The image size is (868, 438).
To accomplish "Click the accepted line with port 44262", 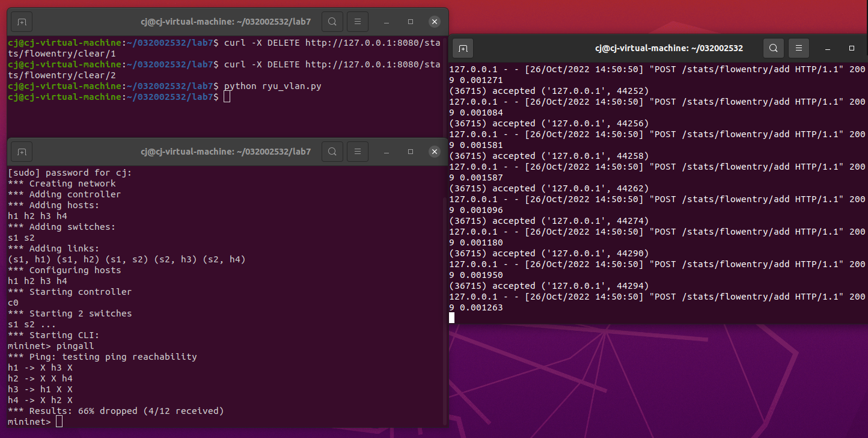I will click(x=549, y=188).
